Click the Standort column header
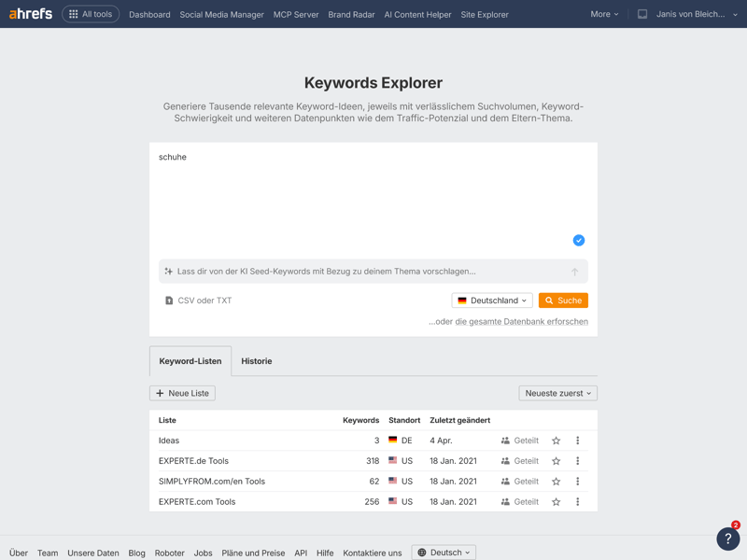Screen dimensions: 747x560 [404, 420]
